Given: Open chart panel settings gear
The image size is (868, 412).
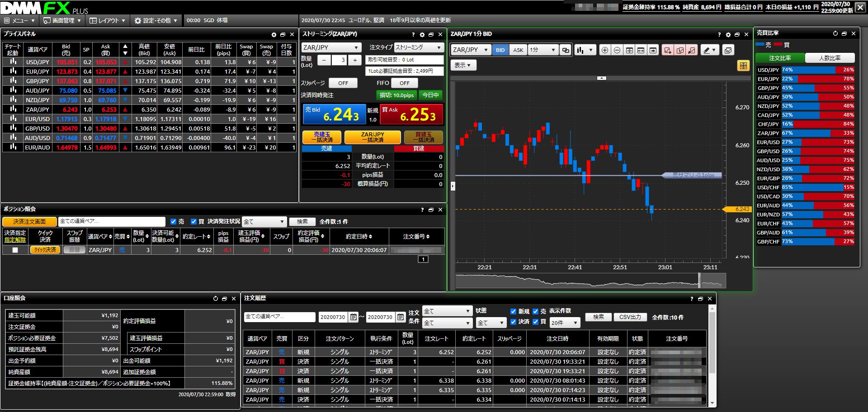Looking at the screenshot, I should pyautogui.click(x=728, y=34).
